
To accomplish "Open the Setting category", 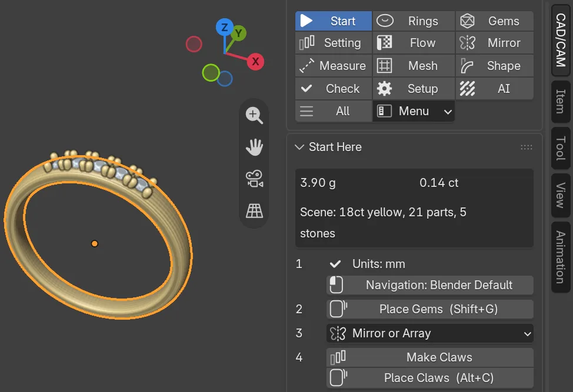I will point(334,43).
